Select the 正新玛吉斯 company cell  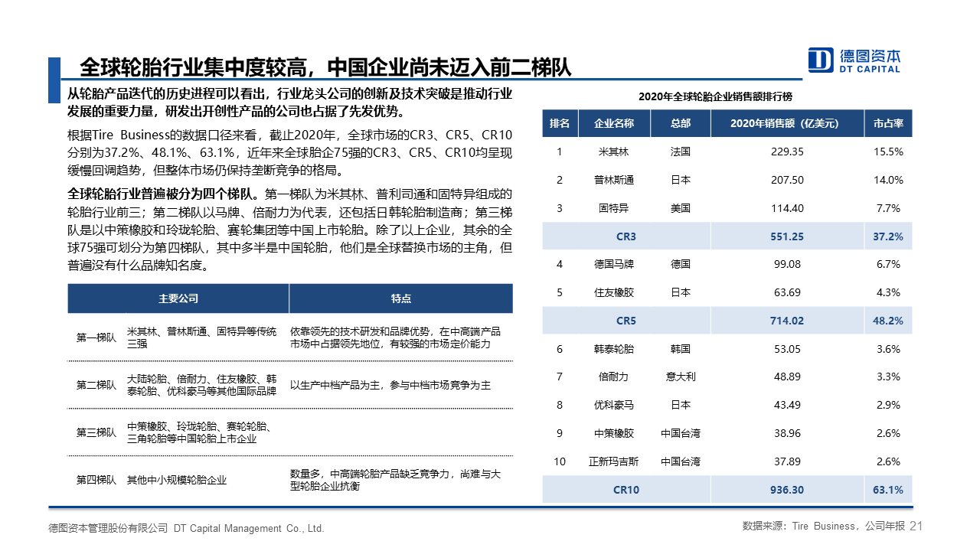[x=613, y=461]
